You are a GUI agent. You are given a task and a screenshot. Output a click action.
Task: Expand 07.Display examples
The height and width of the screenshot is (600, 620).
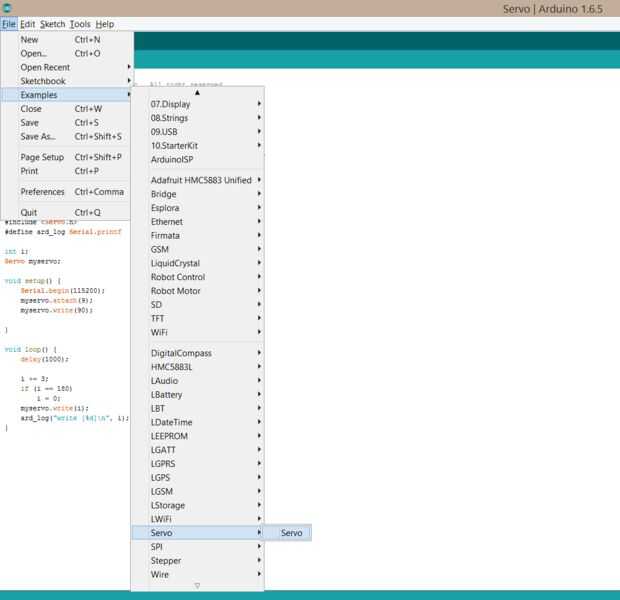pos(198,104)
